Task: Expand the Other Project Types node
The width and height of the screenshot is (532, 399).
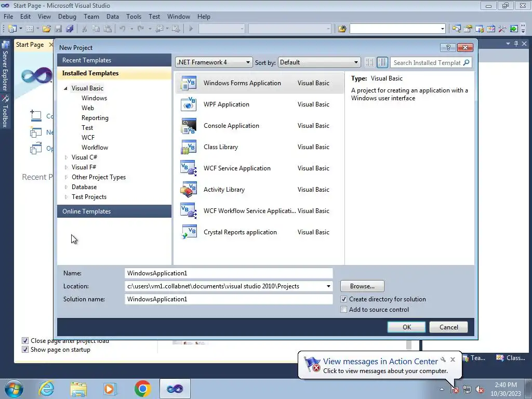Action: pyautogui.click(x=66, y=177)
